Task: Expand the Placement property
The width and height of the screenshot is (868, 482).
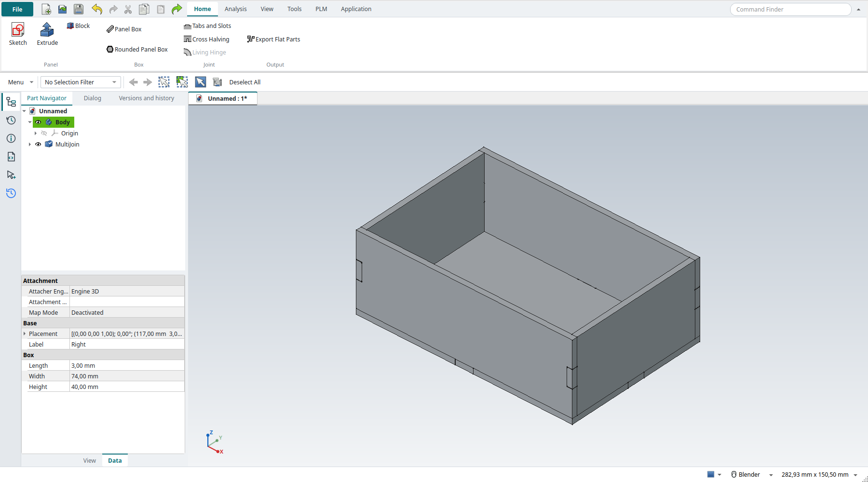Action: pyautogui.click(x=25, y=334)
